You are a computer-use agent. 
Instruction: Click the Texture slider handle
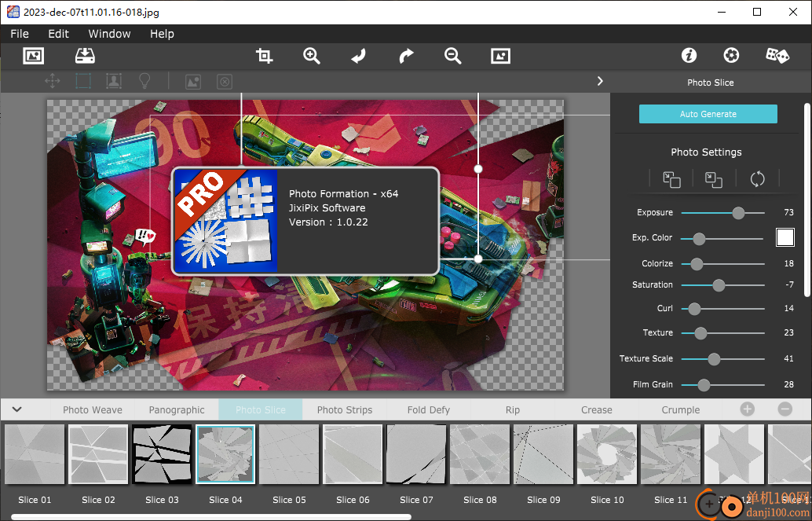[x=700, y=333]
